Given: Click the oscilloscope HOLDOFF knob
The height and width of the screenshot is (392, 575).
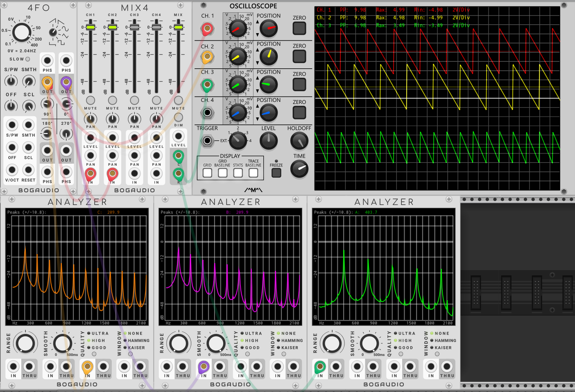Looking at the screenshot, I should (x=299, y=141).
